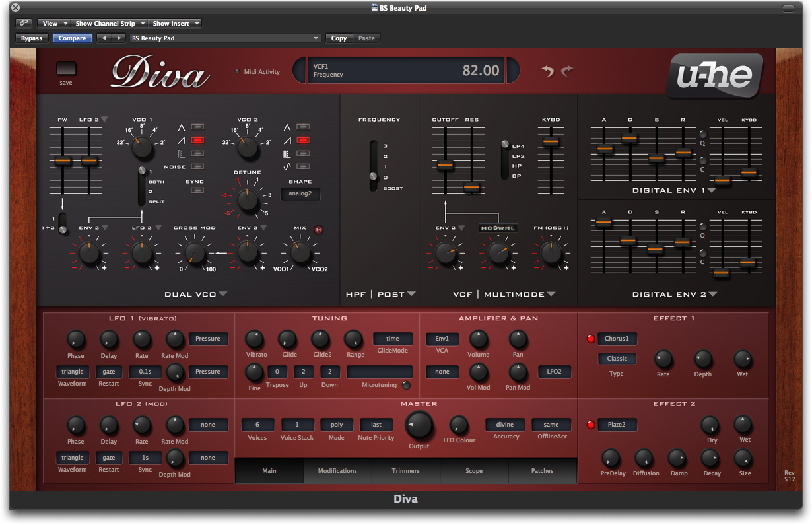Viewport: 812px width, 525px height.
Task: Switch to the Trimmers tab
Action: point(405,471)
